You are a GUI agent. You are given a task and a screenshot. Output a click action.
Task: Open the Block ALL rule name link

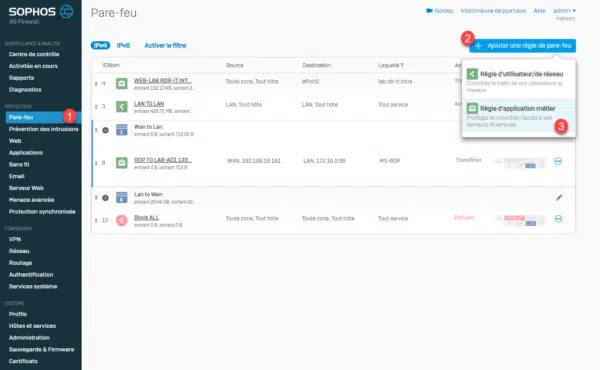coord(146,218)
